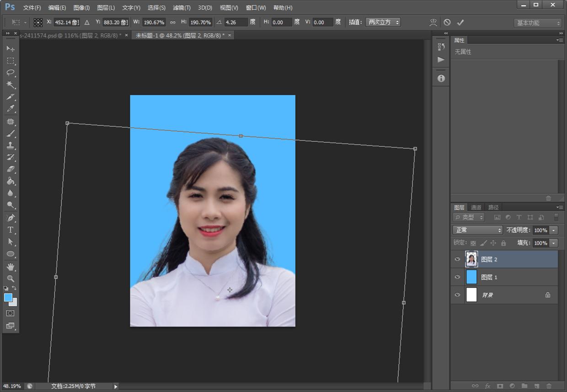Click the delete layer trash icon

click(x=549, y=386)
